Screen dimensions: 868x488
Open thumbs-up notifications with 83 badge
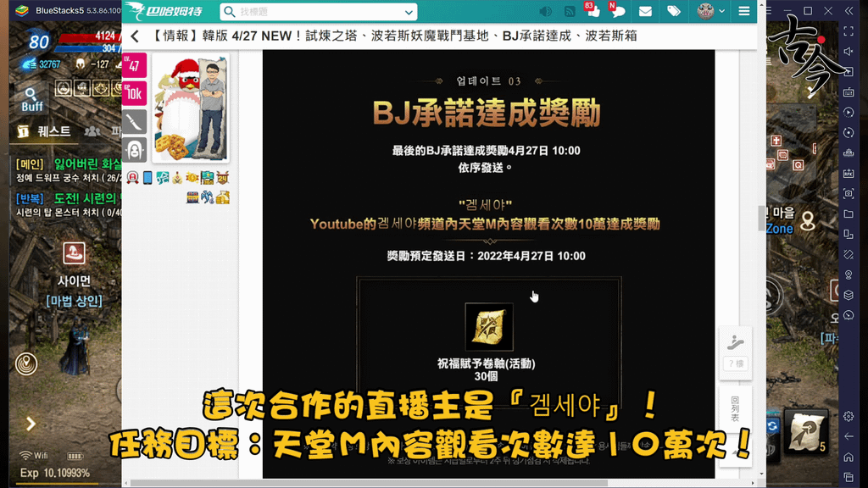(x=593, y=10)
